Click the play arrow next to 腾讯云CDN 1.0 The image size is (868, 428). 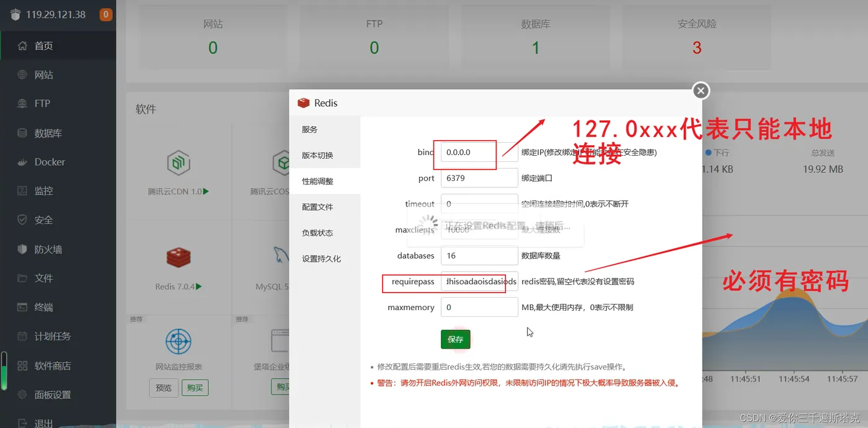coord(206,192)
